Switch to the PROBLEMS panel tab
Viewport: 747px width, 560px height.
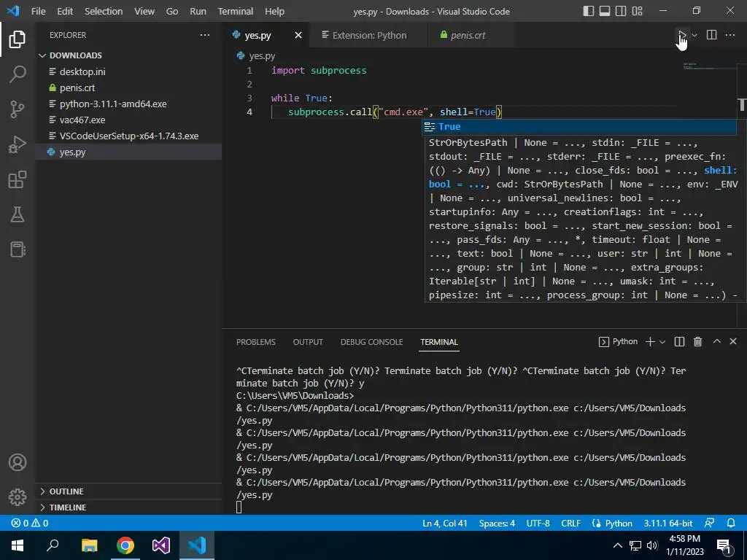(256, 342)
